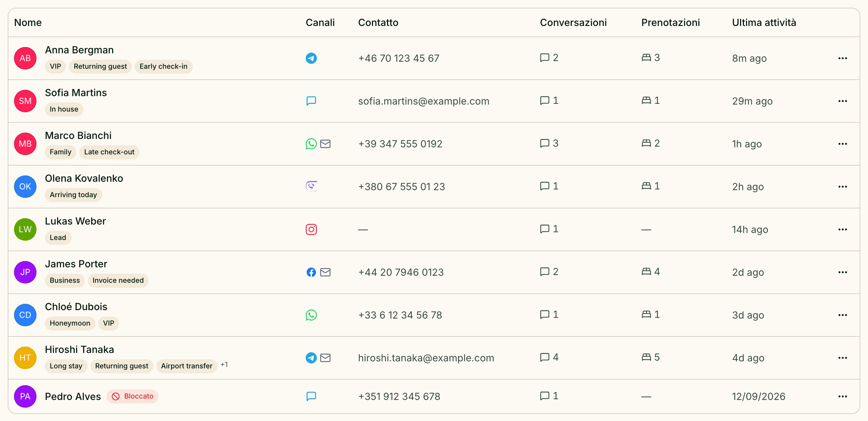
Task: Click Marco Bianchi's email channel icon
Action: (x=325, y=144)
